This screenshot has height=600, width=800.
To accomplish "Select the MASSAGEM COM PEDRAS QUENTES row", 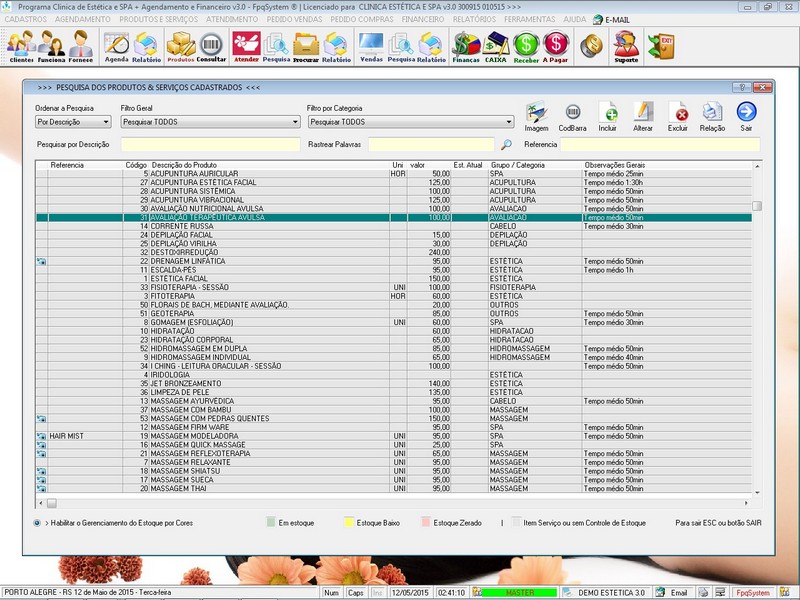I will point(394,418).
